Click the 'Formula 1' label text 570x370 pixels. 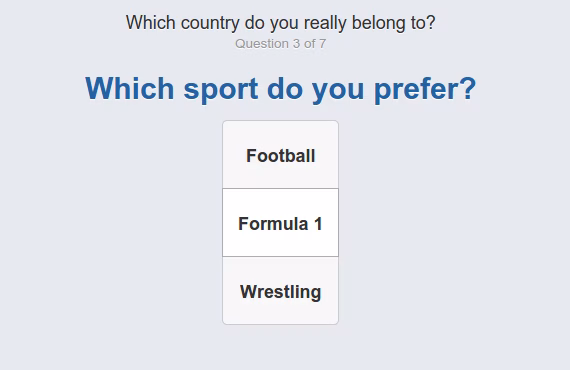280,224
